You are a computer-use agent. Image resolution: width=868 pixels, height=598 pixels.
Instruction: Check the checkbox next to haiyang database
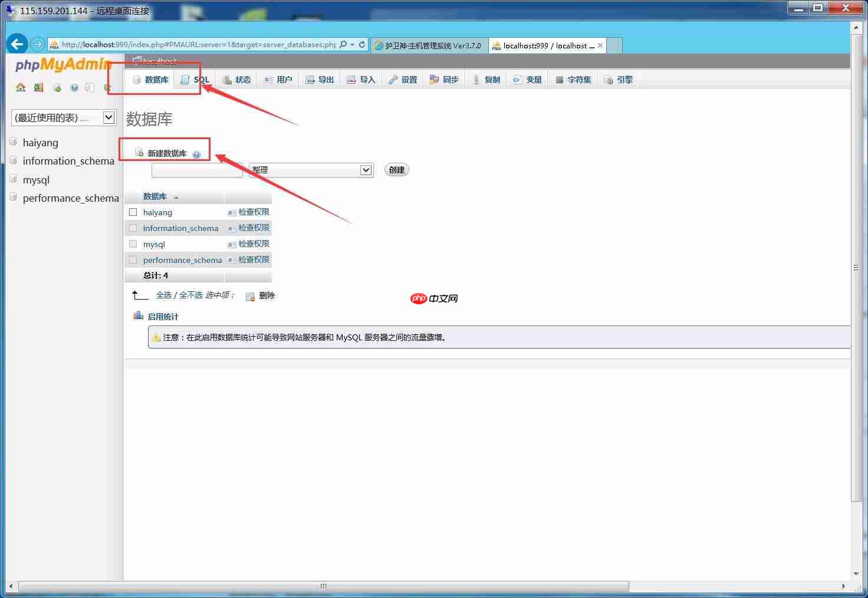pos(133,212)
